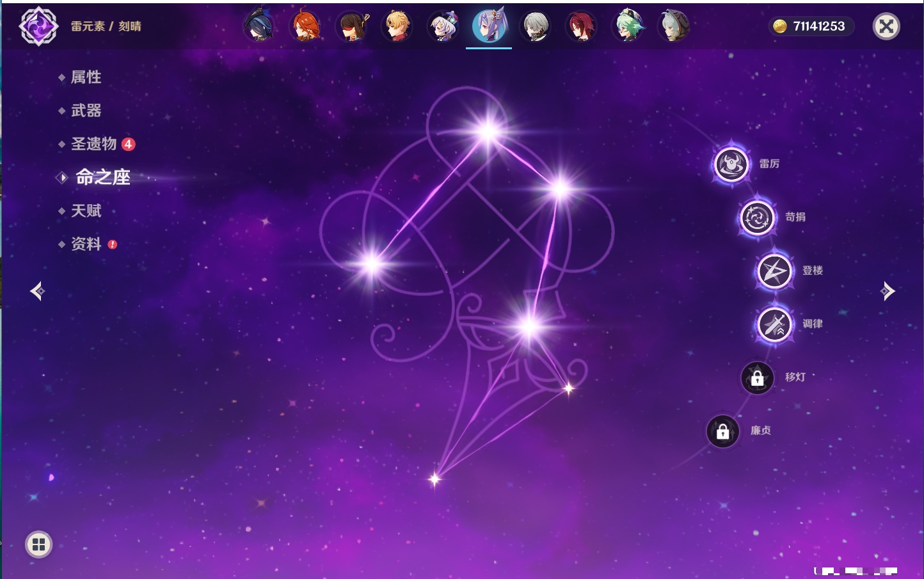Open the 登楼 constellation node
The width and height of the screenshot is (924, 579).
tap(774, 271)
